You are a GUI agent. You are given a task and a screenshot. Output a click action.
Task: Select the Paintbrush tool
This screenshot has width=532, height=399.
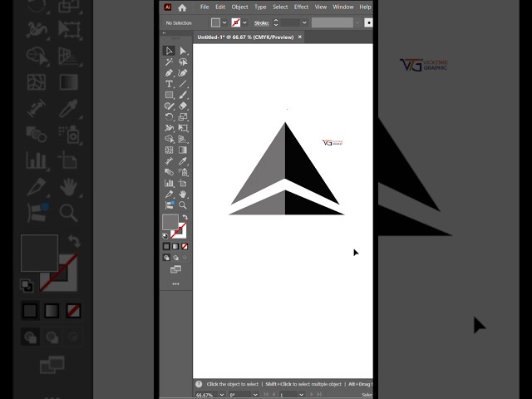click(x=183, y=95)
